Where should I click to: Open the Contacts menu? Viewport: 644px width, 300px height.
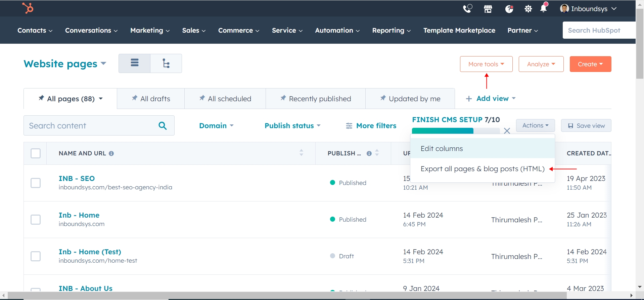pyautogui.click(x=35, y=30)
